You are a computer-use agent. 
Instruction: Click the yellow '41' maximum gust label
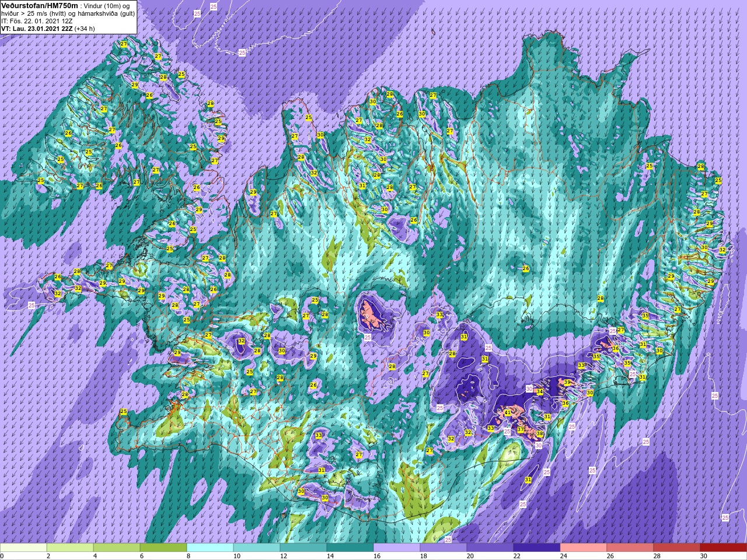[508, 413]
